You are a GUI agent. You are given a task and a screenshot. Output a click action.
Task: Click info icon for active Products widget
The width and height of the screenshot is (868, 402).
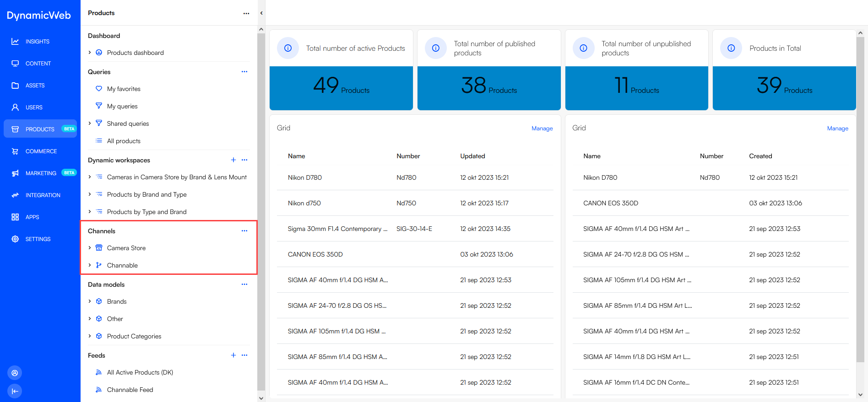(x=288, y=48)
